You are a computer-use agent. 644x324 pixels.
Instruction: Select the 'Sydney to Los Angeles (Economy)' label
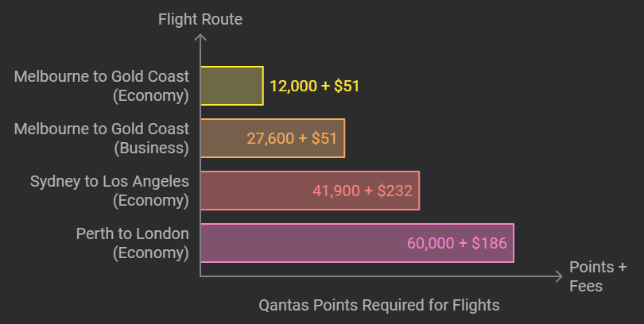click(x=109, y=191)
